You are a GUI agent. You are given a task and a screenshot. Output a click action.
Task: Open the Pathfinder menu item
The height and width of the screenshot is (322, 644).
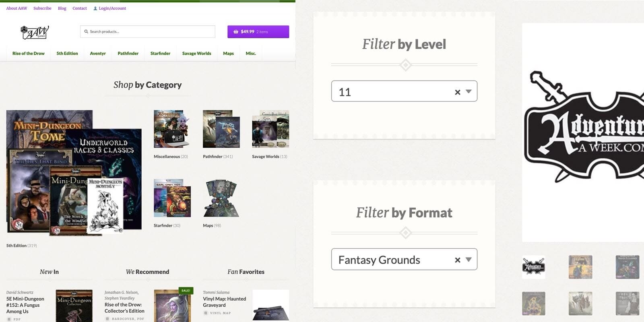click(128, 53)
